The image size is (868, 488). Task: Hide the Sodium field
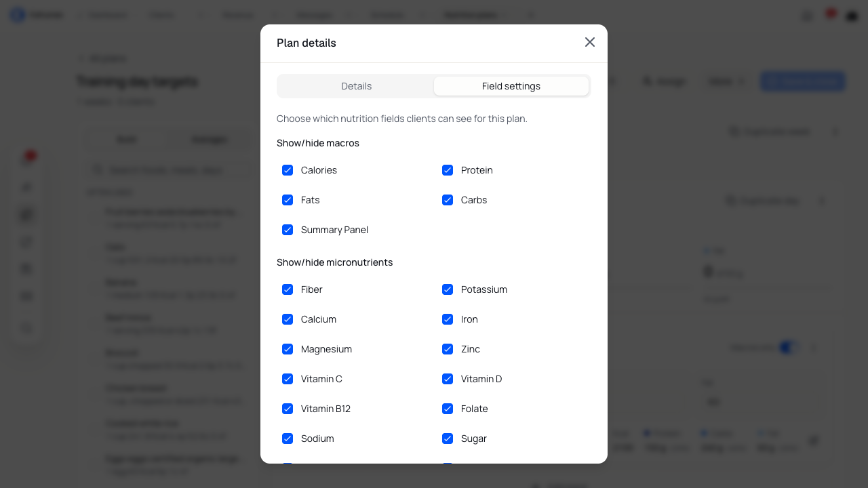tap(288, 439)
